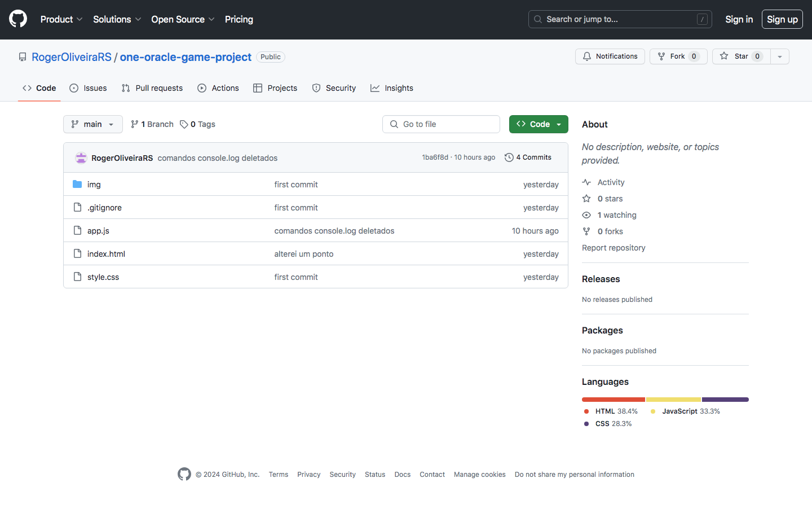Click the red HTML segment of language bar
Viewport: 812px width, 513px height.
pos(614,400)
